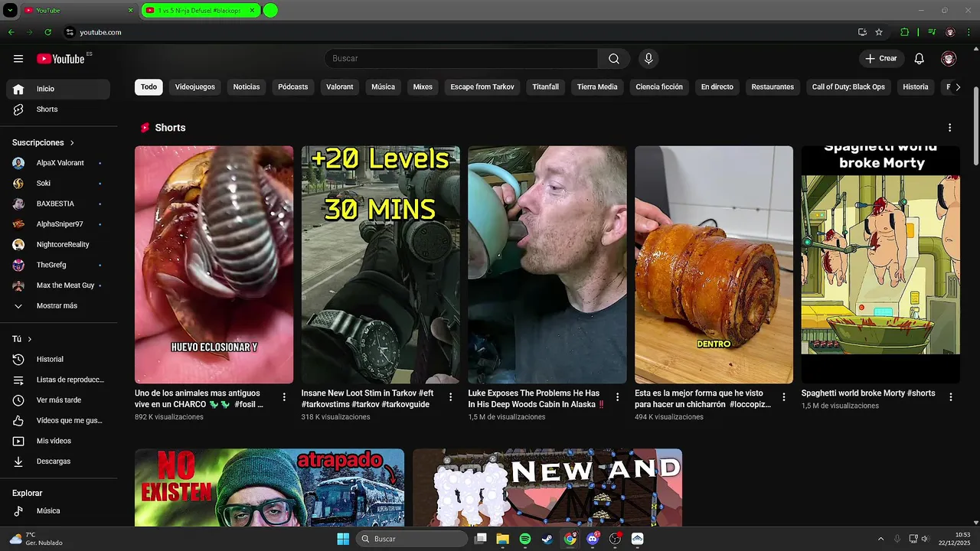Show hidden system tray icons

click(x=880, y=539)
